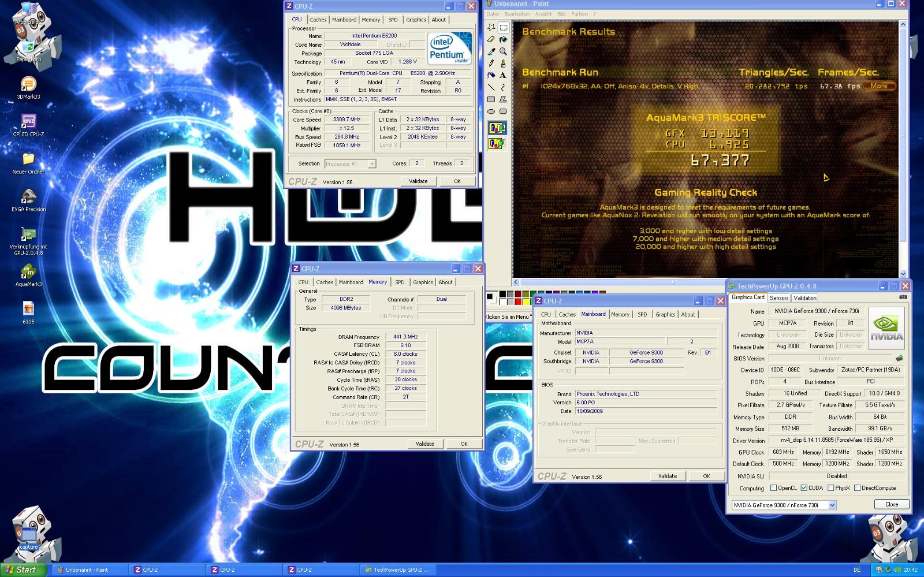Open the Bild menu in Paint

[x=561, y=14]
